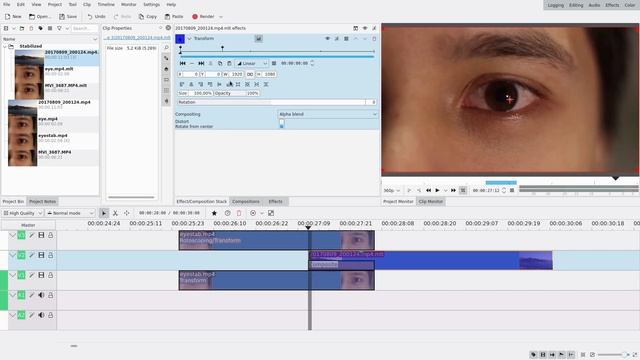Click the Render button
Screen dimensions: 640x360
pyautogui.click(x=203, y=17)
